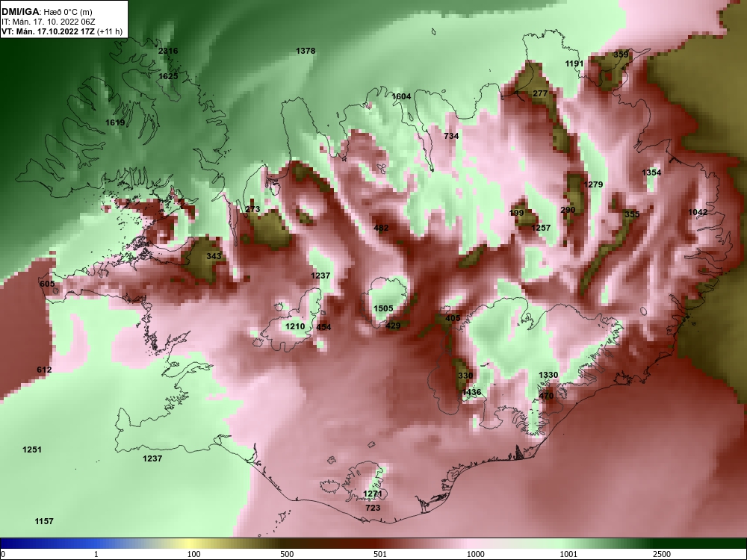Click the 1354 label in the east
This screenshot has height=560, width=747.
coord(651,173)
